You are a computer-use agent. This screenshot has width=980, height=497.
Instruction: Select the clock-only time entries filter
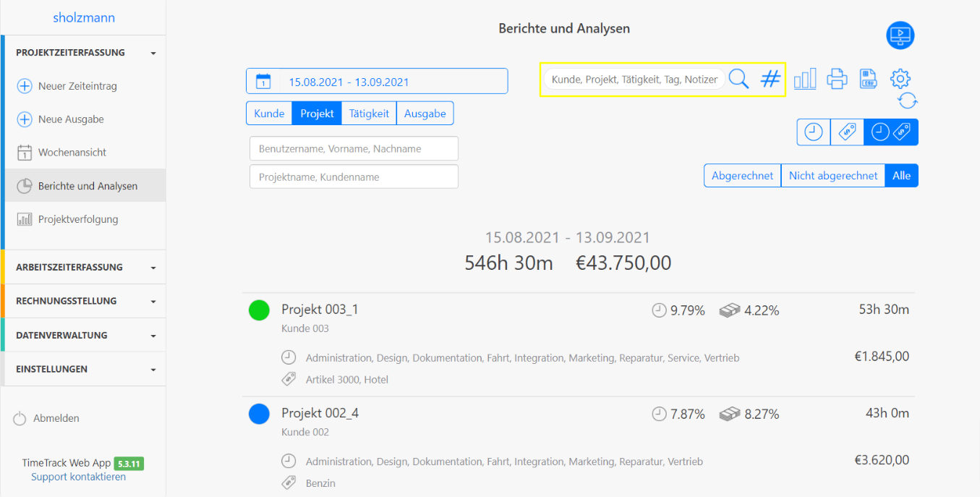pos(813,132)
